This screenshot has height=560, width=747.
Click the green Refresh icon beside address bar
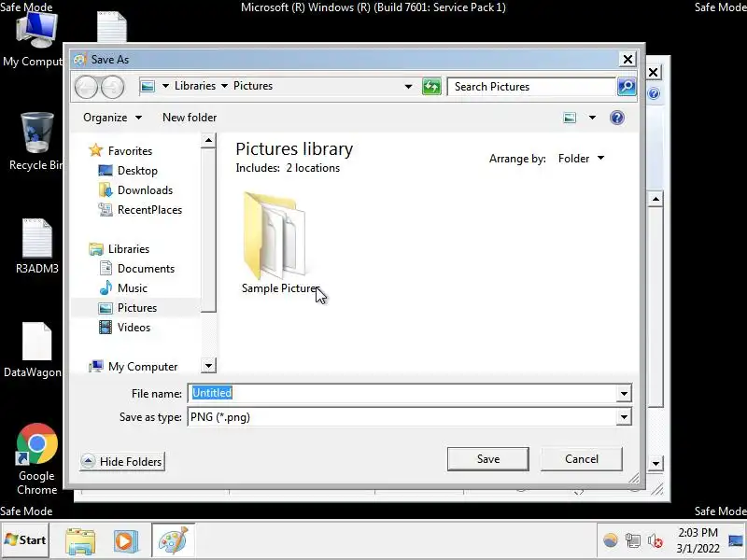point(431,87)
